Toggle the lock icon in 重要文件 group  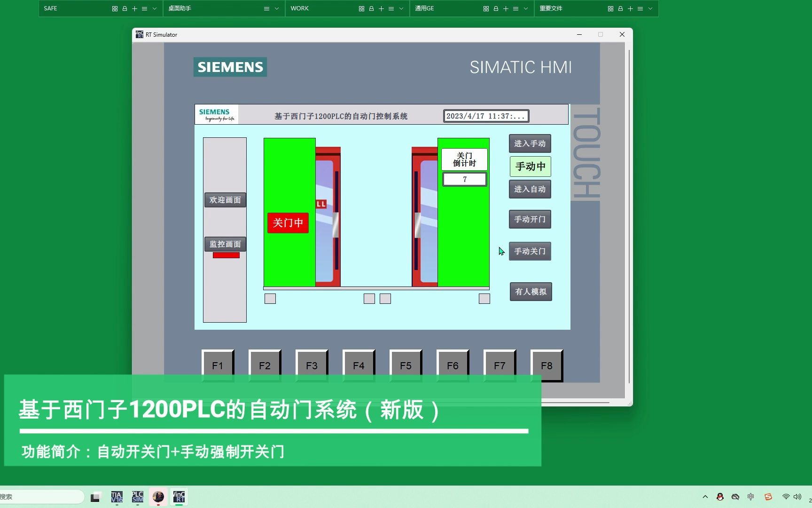pos(620,8)
